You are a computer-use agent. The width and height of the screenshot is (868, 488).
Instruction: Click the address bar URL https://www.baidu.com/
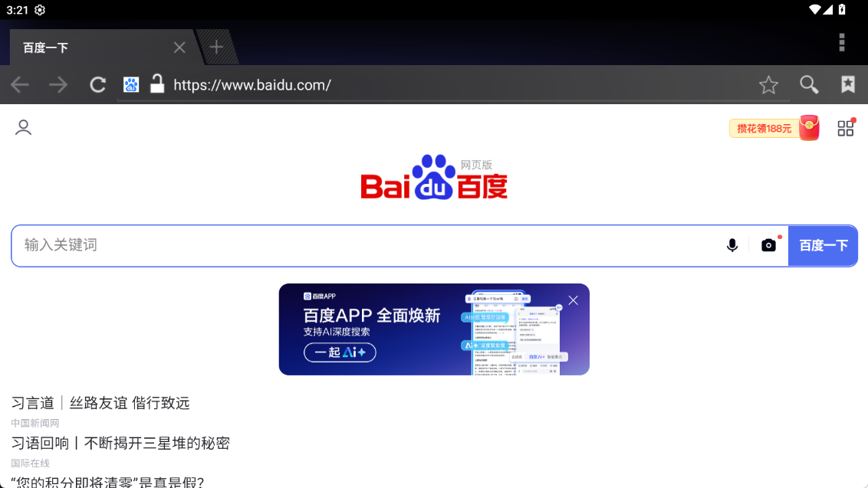(x=252, y=84)
